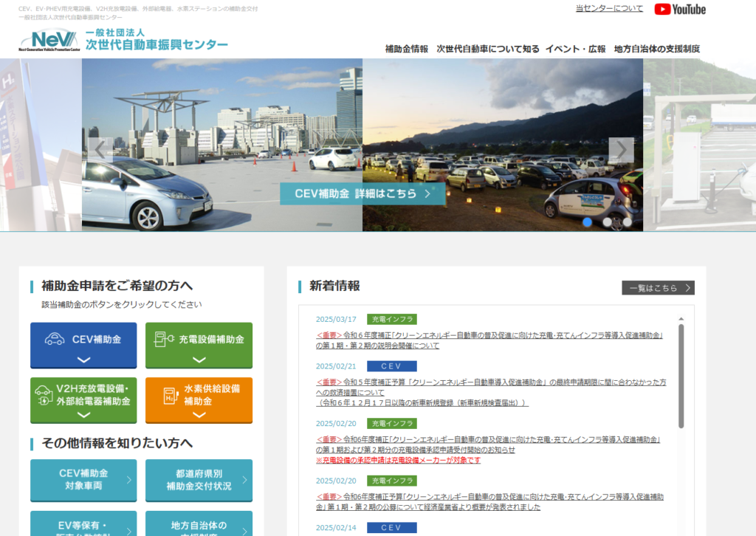
Task: Click hydrogen station icon on orange button
Action: click(171, 395)
